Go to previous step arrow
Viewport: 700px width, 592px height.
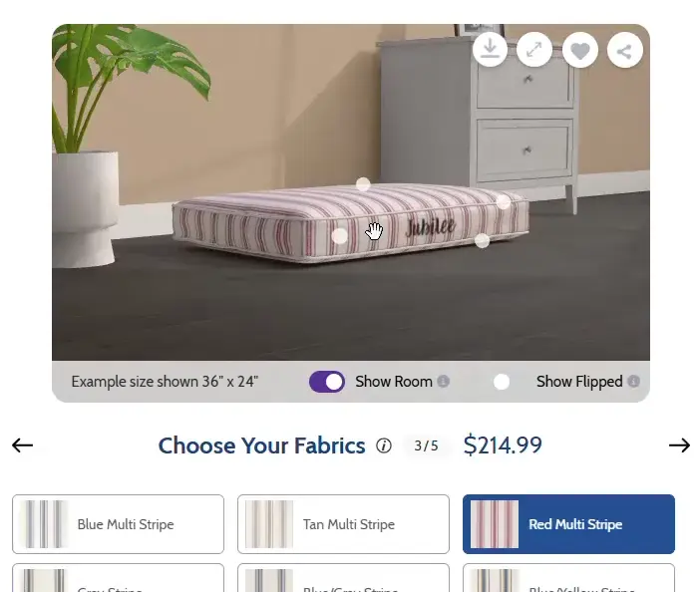22,445
